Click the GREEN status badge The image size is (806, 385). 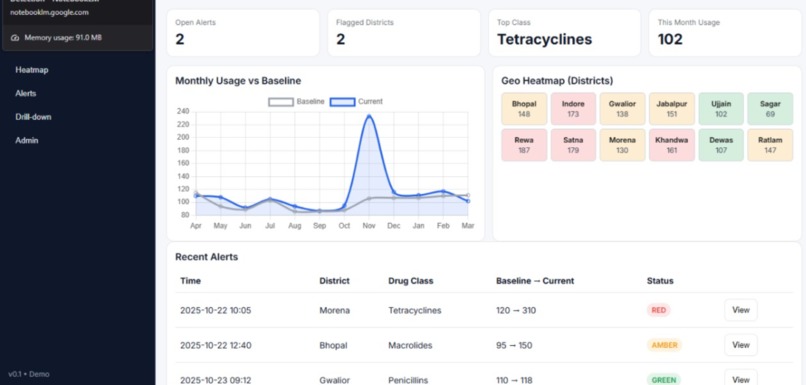[664, 380]
